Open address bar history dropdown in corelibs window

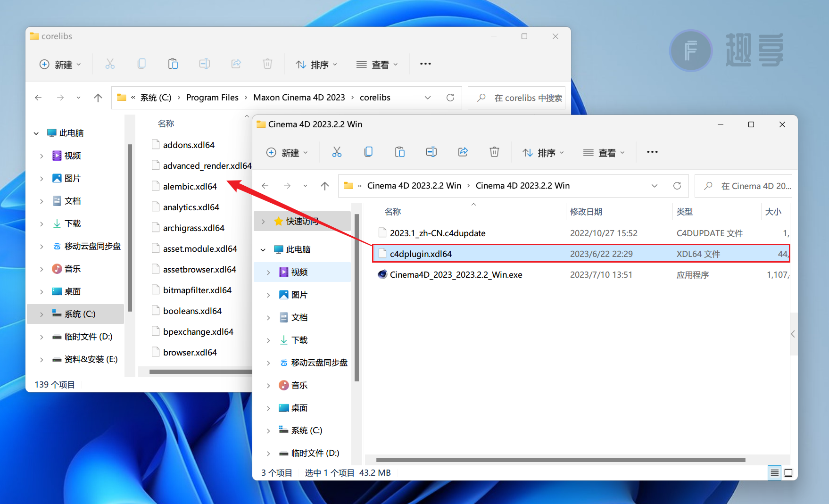point(428,98)
